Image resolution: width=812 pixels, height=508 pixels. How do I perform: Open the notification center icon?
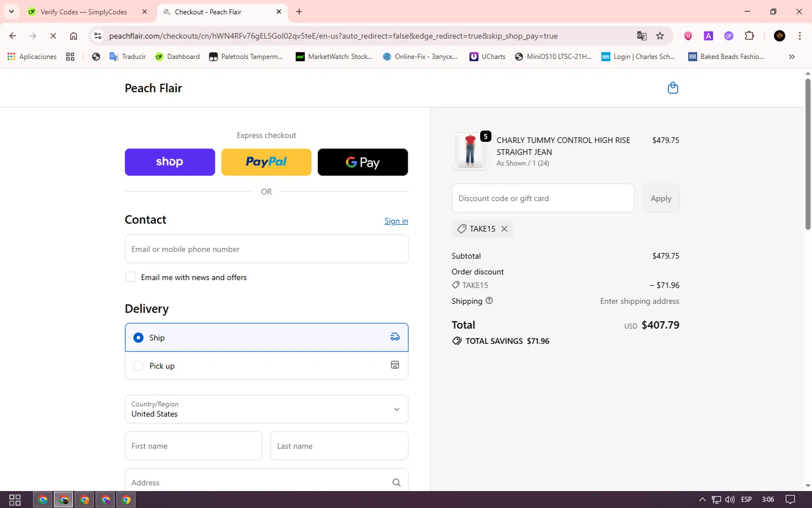pyautogui.click(x=790, y=499)
